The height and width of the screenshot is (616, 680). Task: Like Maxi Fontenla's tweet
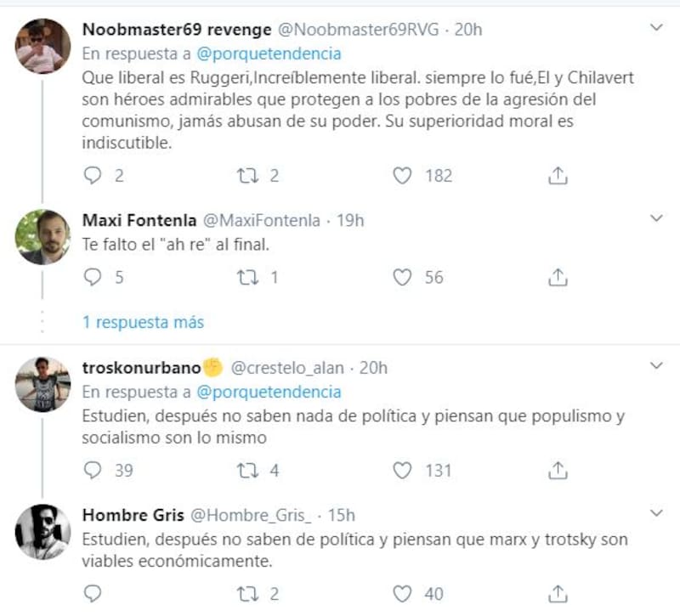(x=403, y=277)
